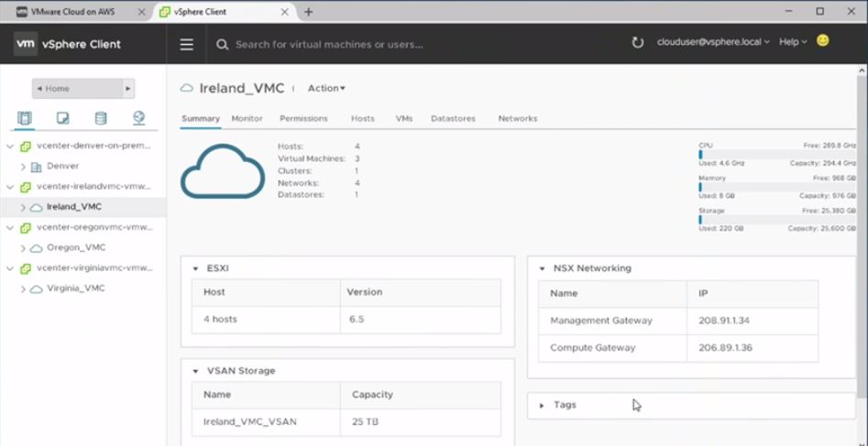The image size is (868, 446).
Task: Open the Datastores tab
Action: (453, 118)
